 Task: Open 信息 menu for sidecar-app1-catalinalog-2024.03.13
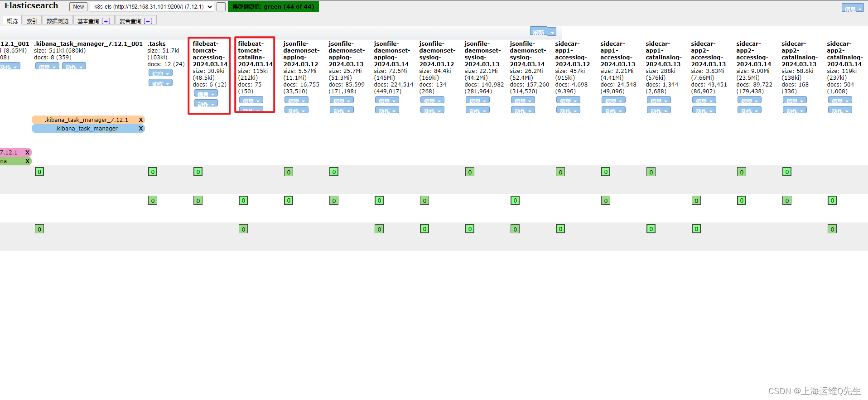659,100
